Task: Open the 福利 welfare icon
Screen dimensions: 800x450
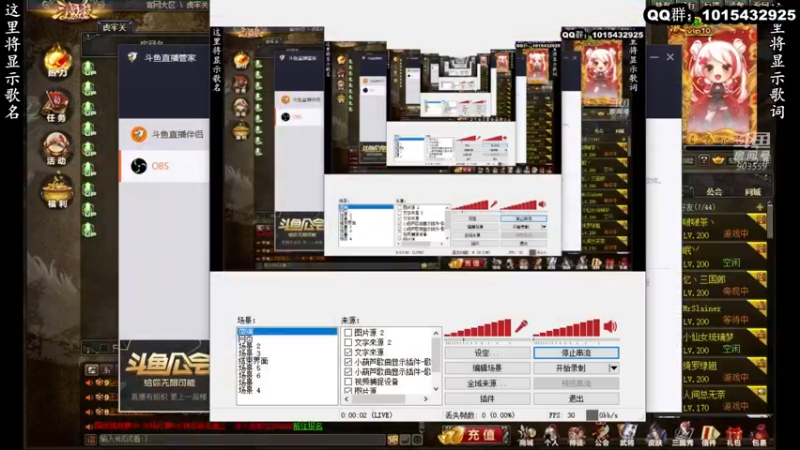Action: point(57,191)
